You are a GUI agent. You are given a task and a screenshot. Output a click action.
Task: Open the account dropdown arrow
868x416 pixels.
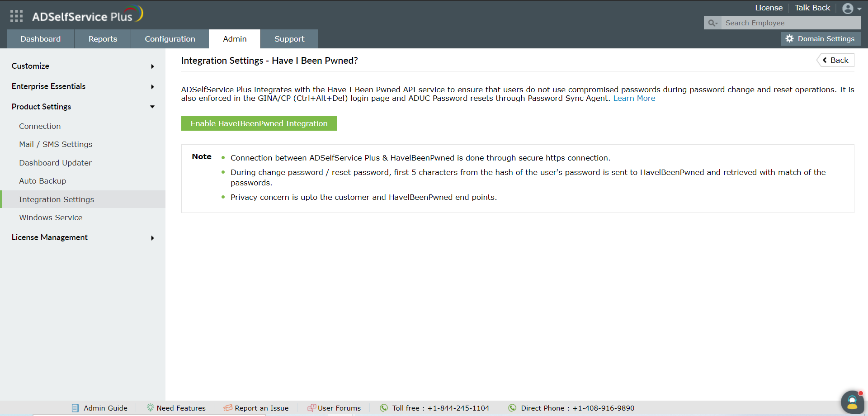click(x=859, y=9)
